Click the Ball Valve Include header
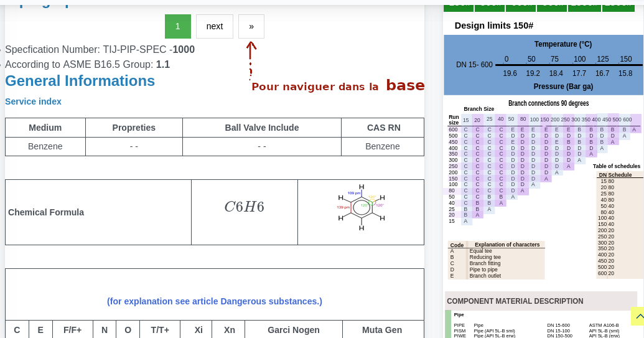The width and height of the screenshot is (644, 338). tap(261, 128)
